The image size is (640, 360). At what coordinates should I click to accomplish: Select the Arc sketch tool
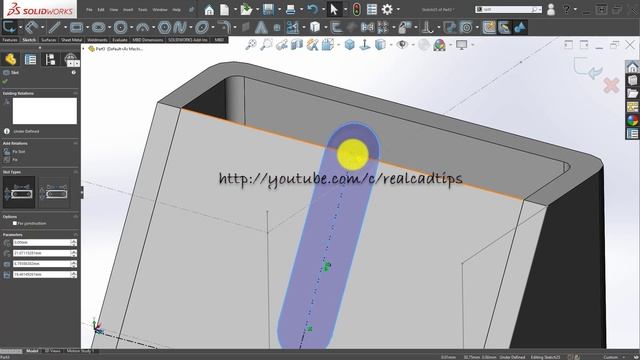click(x=142, y=28)
